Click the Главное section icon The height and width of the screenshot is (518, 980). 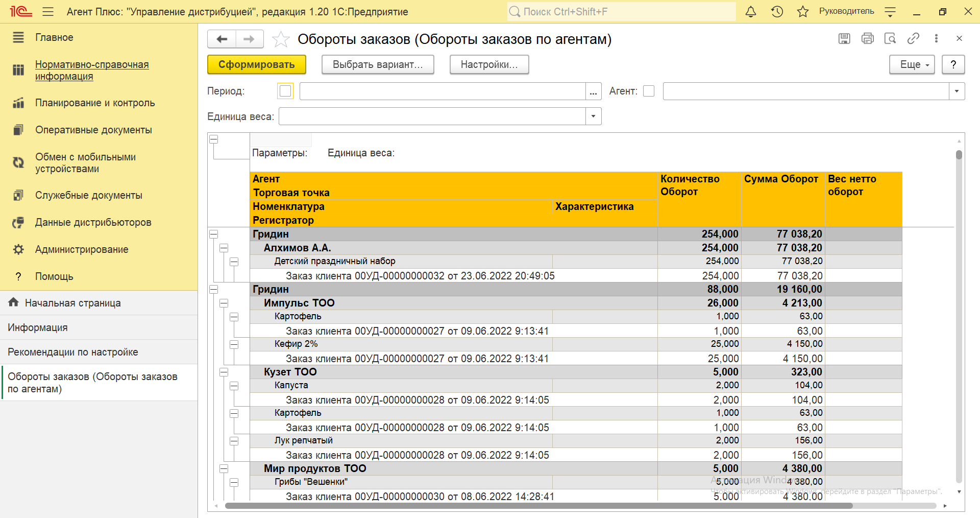18,37
